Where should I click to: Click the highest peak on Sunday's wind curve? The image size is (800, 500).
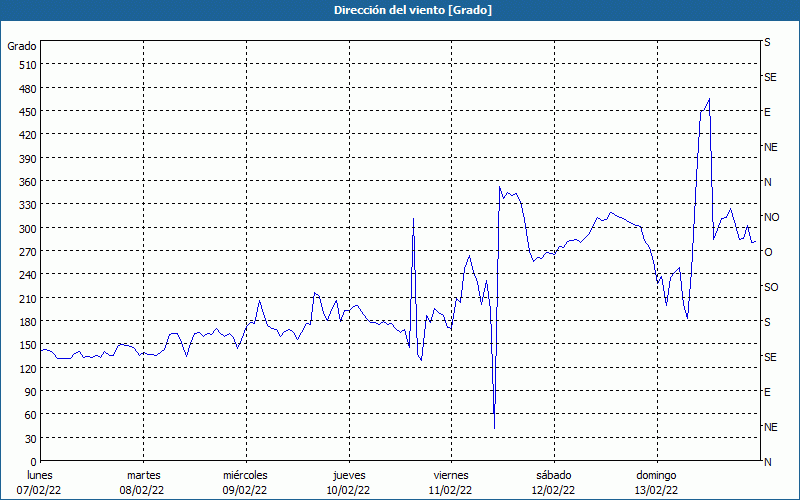[x=709, y=99]
